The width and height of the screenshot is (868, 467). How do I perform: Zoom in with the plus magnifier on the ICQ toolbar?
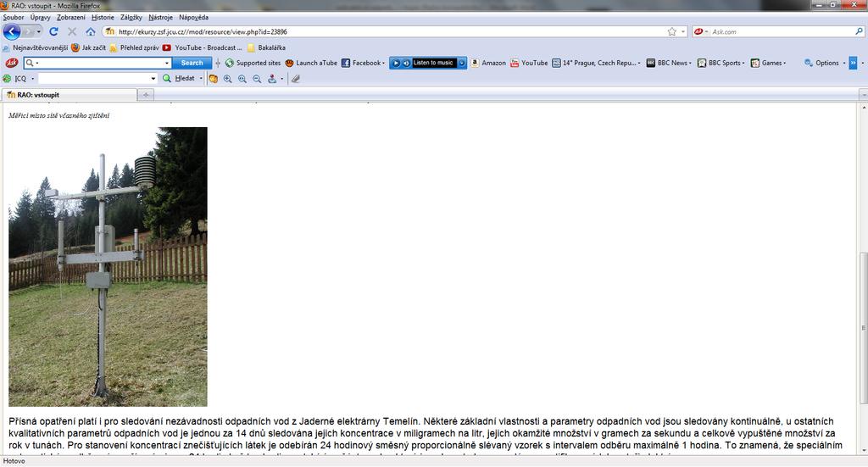pyautogui.click(x=227, y=79)
